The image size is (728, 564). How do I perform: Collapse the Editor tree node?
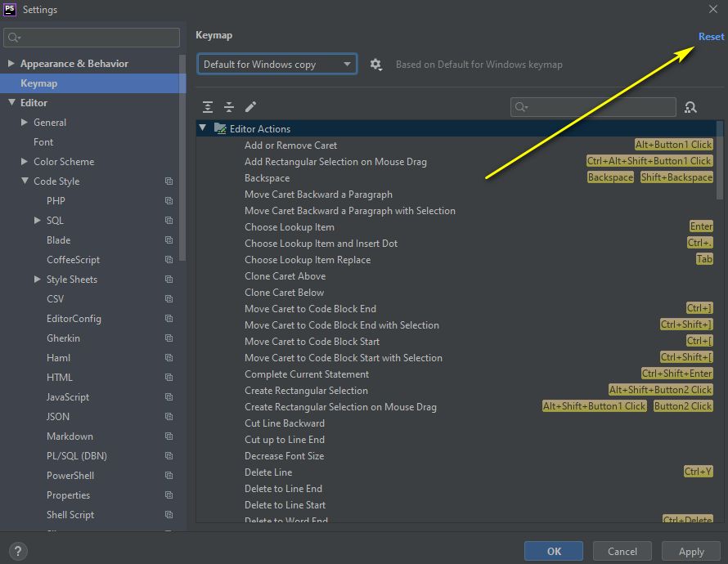coord(11,102)
